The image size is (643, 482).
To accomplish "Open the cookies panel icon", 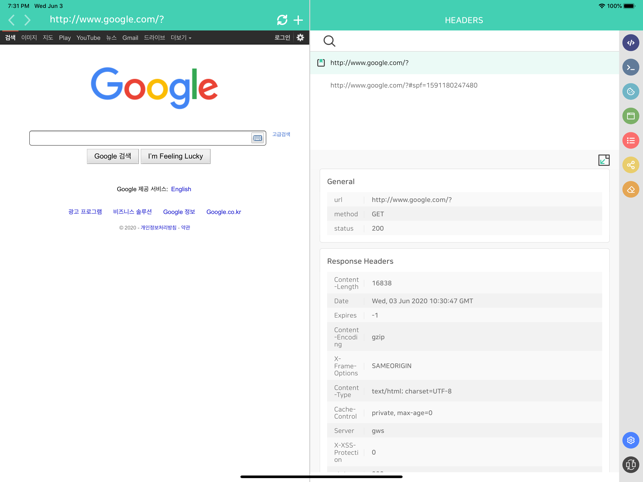I will pos(630,92).
